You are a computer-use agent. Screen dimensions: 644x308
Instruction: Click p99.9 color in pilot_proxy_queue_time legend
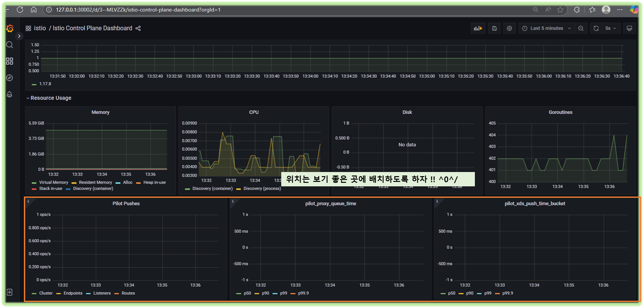pos(293,294)
